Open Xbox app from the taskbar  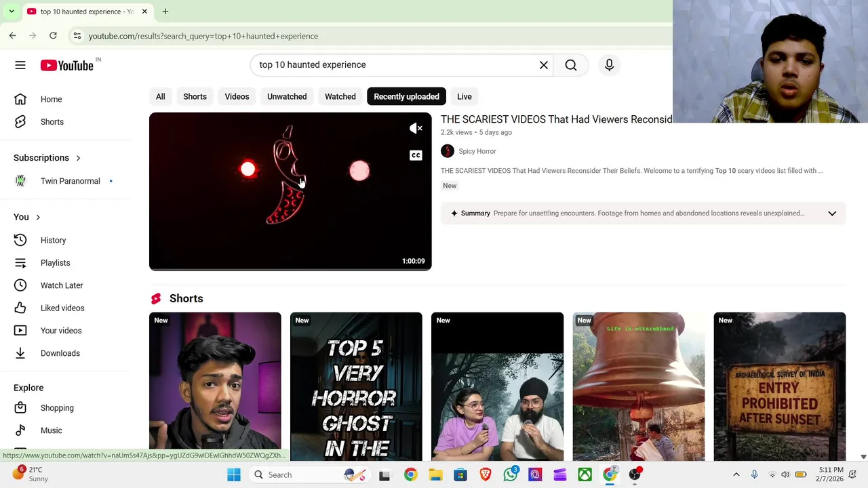click(585, 474)
